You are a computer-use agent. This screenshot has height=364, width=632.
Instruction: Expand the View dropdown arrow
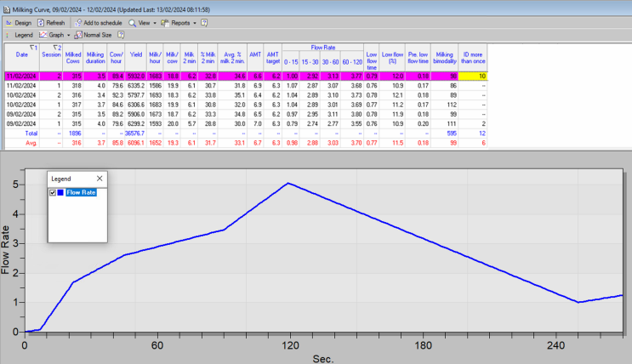point(154,23)
